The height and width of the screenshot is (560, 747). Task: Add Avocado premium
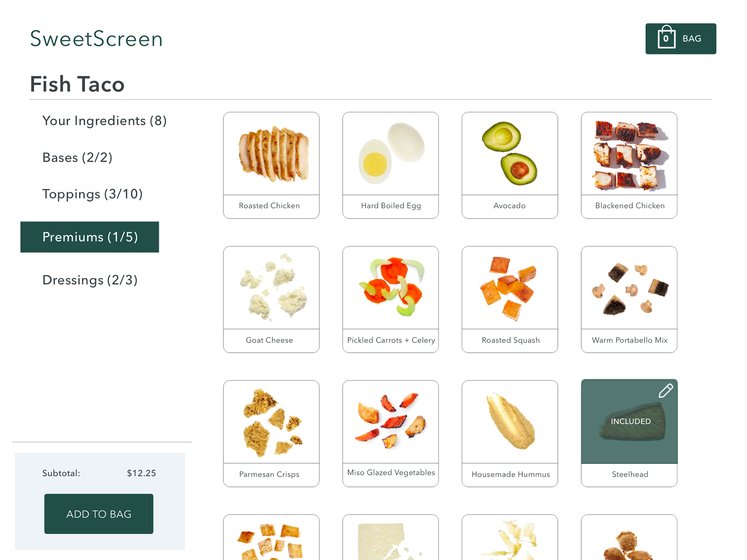pyautogui.click(x=510, y=165)
